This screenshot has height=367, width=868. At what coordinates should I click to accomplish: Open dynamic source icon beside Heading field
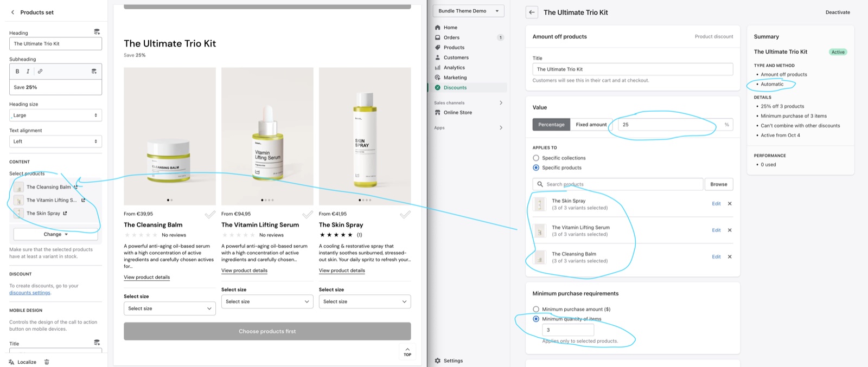[97, 32]
